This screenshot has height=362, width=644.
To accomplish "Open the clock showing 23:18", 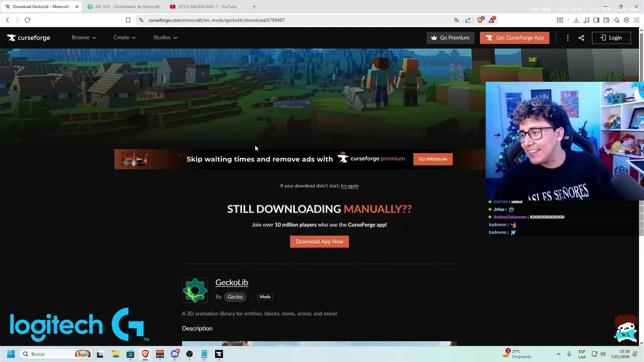I will (620, 354).
